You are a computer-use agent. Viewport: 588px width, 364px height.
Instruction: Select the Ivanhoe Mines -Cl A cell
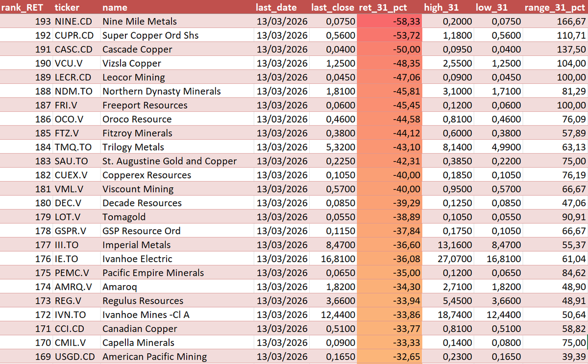point(177,315)
